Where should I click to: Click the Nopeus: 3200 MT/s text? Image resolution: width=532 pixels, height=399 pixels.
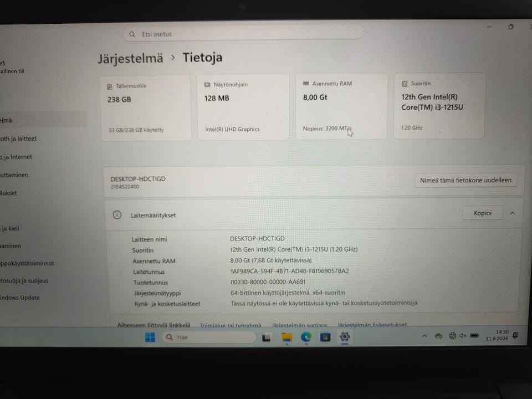(x=327, y=128)
